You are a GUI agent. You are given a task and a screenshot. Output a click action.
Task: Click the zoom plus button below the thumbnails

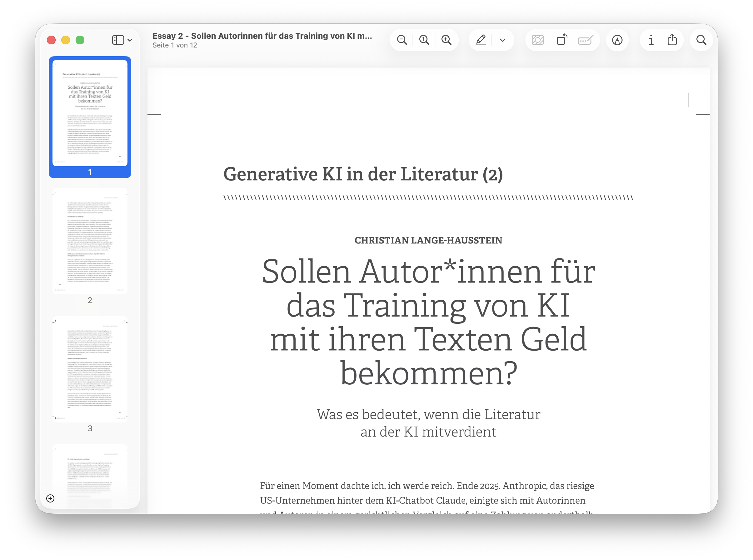point(51,499)
